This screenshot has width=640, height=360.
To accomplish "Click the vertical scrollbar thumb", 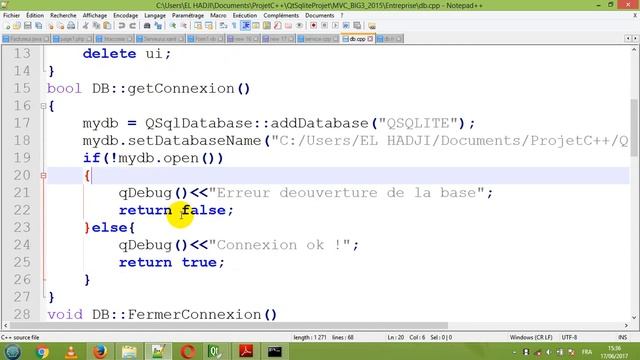I will tap(634, 127).
